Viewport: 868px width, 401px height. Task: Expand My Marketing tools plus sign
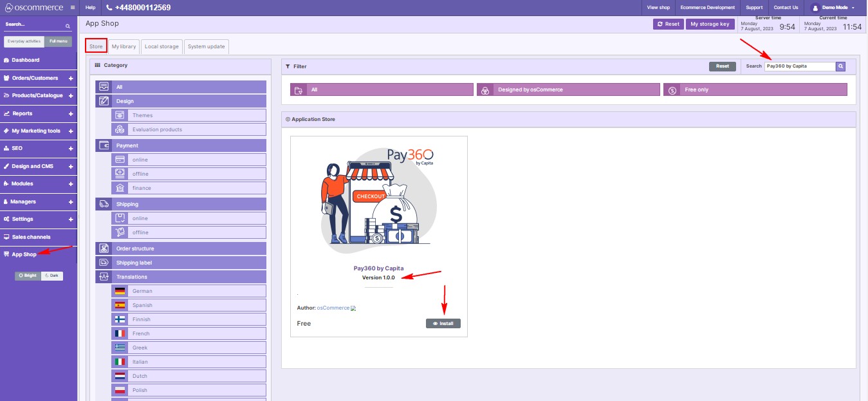point(71,131)
